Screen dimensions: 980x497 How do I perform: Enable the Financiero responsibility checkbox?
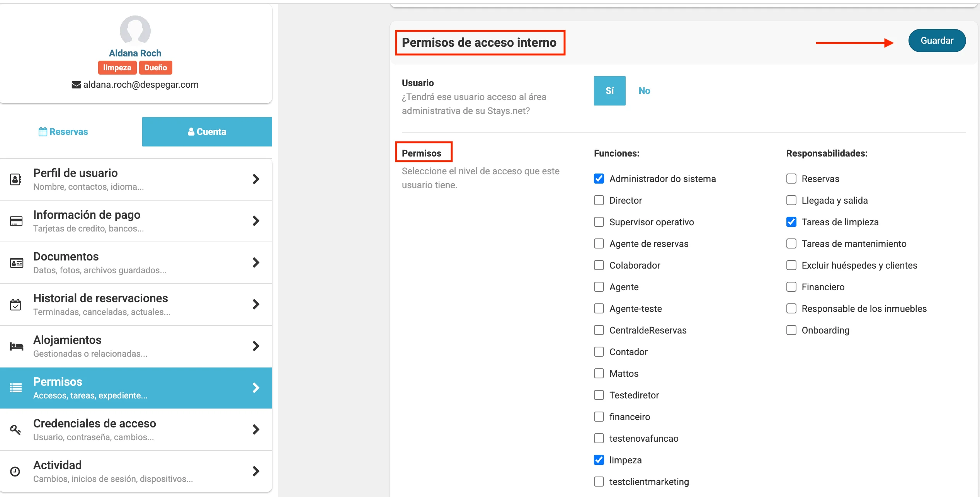[791, 287]
